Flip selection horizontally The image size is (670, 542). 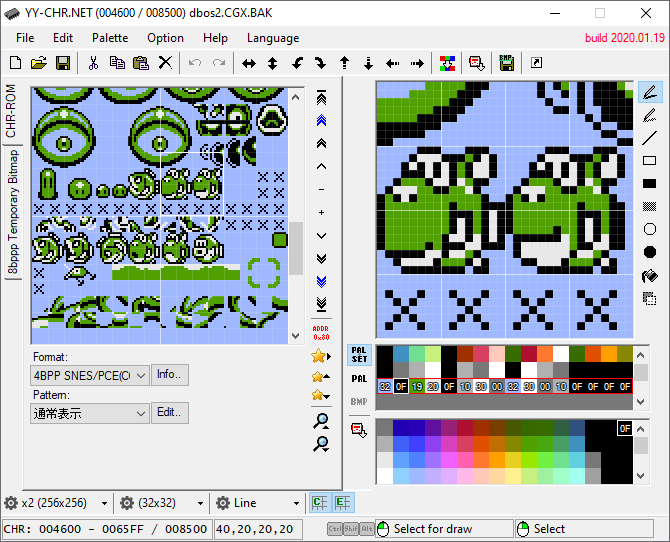[249, 64]
